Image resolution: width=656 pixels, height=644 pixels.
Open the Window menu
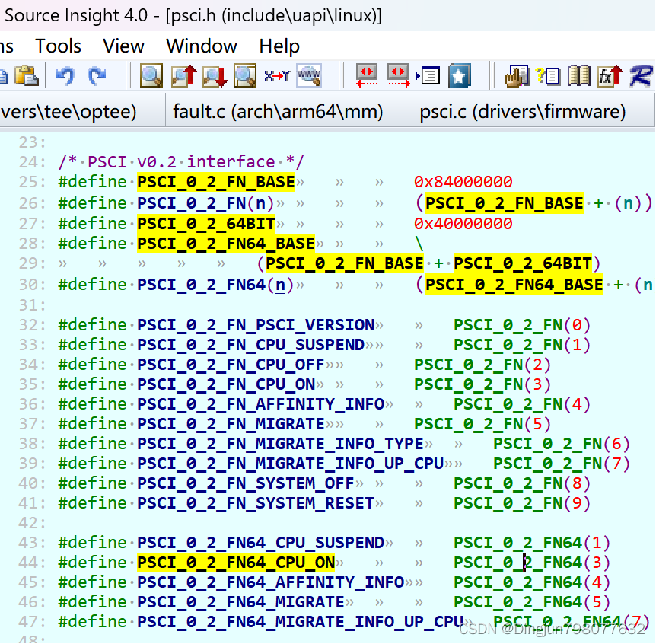[x=201, y=46]
